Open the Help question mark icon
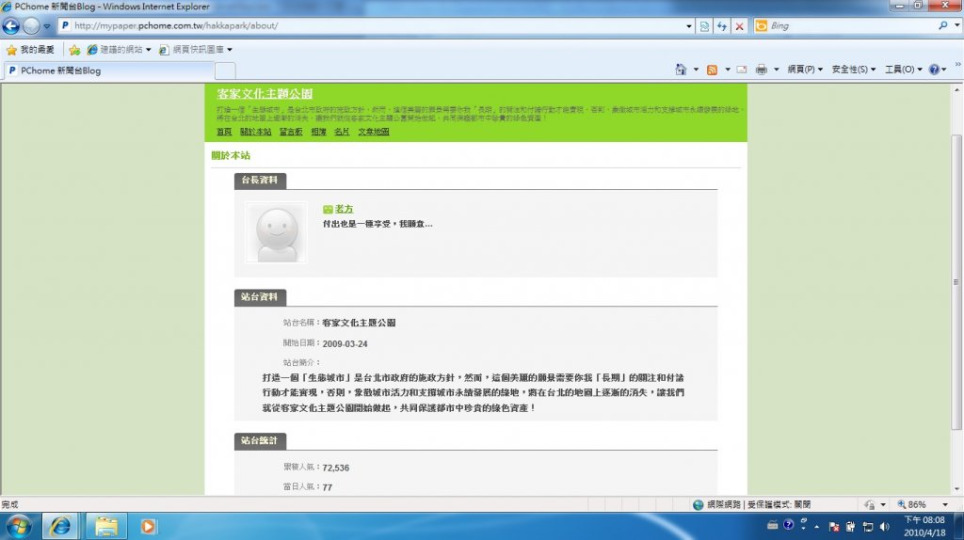 point(934,70)
